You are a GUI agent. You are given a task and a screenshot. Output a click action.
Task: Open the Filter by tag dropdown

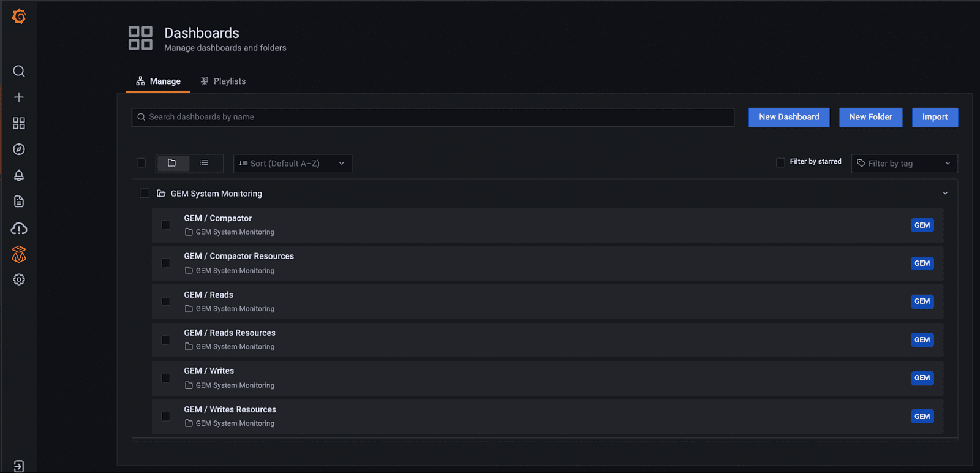click(x=904, y=164)
